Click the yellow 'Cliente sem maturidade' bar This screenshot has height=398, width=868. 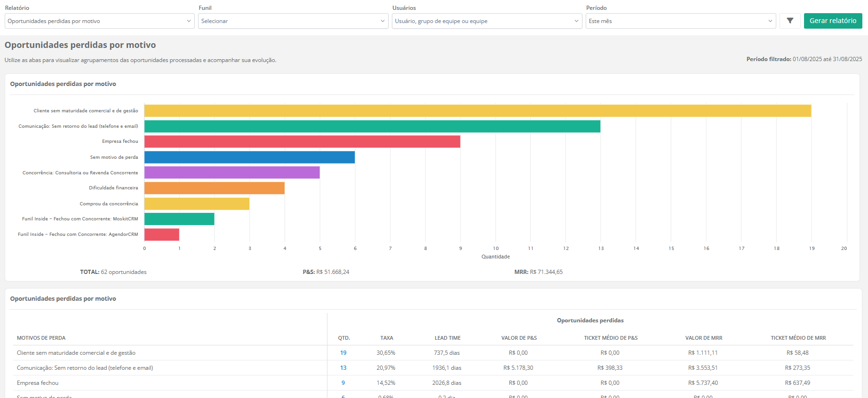point(478,111)
